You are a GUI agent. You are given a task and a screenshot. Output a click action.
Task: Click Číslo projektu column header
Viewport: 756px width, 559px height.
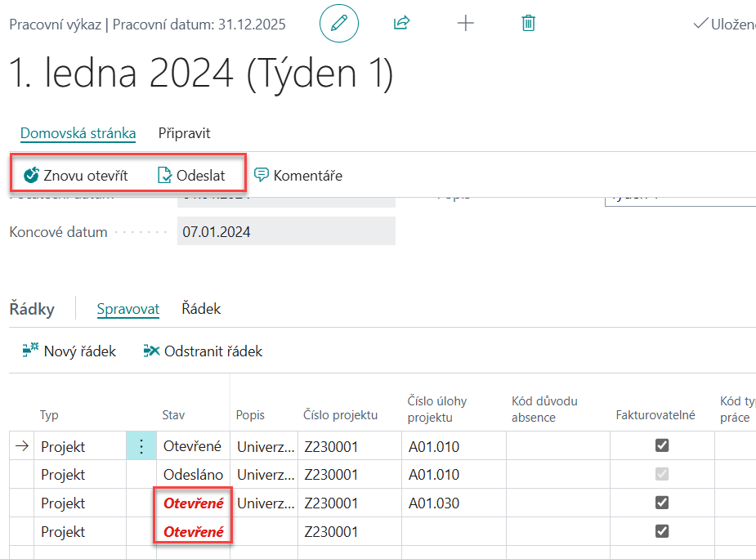340,415
